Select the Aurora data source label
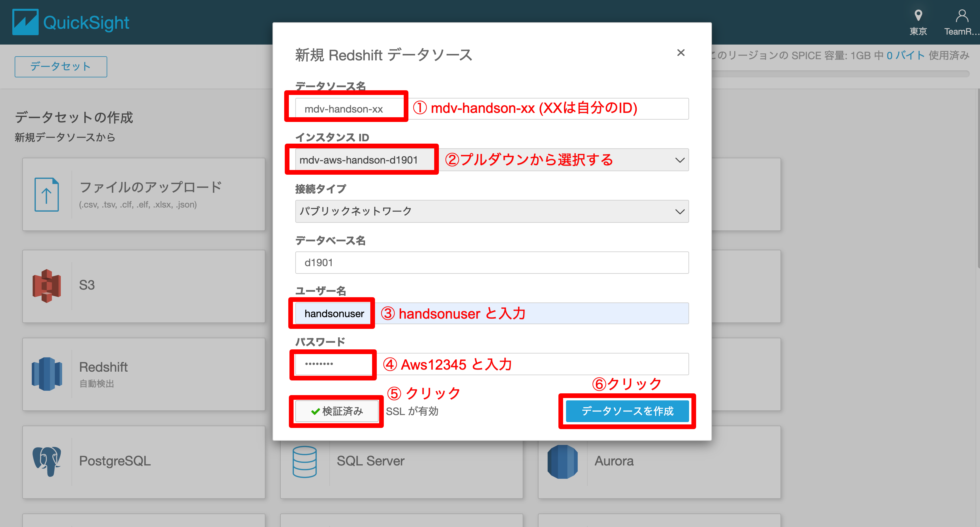 [x=614, y=461]
